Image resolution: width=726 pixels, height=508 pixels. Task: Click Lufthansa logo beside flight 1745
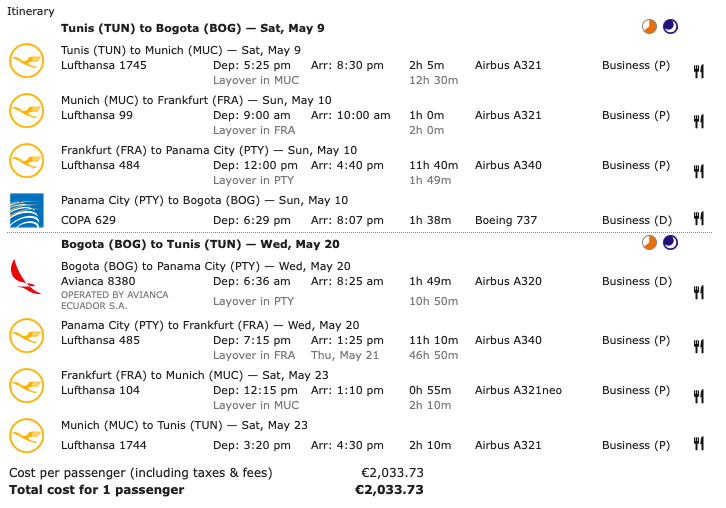[26, 61]
